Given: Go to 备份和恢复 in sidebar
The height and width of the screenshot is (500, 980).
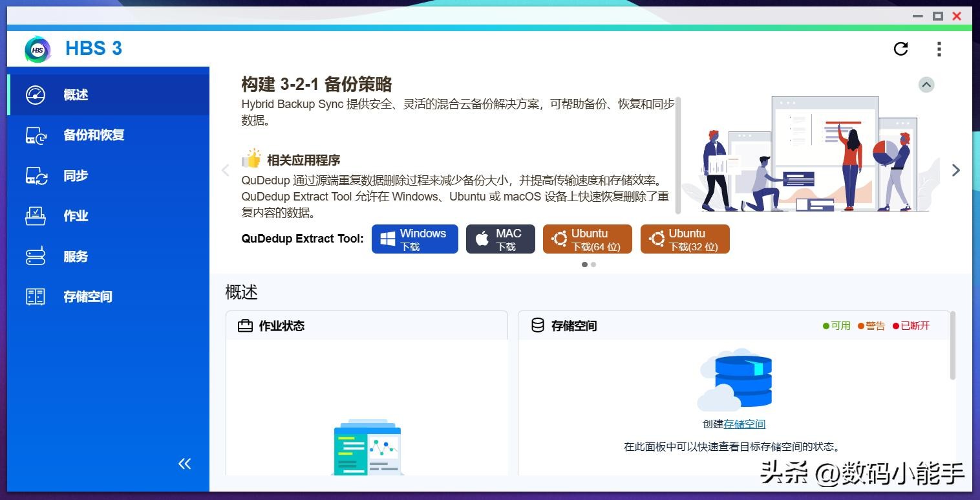Looking at the screenshot, I should pos(93,135).
